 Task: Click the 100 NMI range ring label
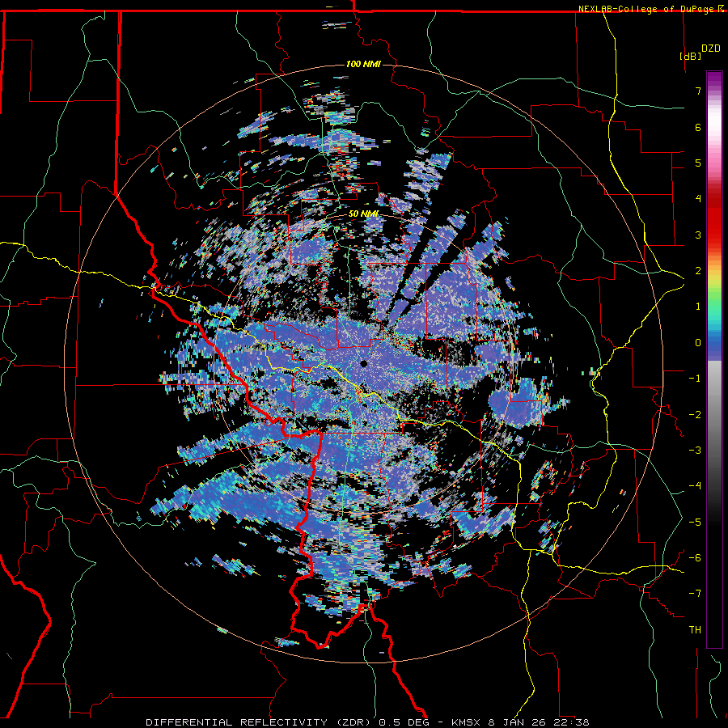(363, 64)
